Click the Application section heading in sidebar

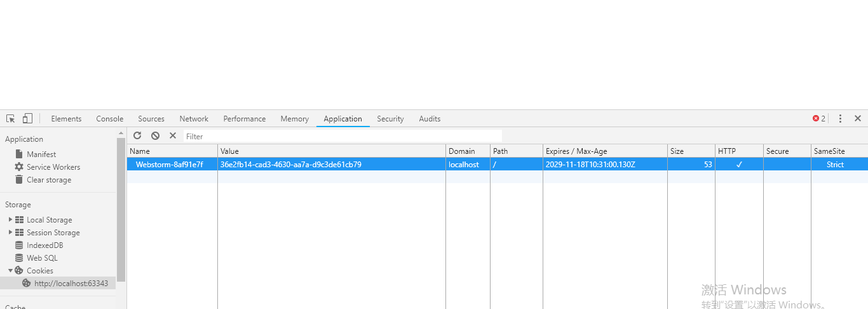click(24, 139)
